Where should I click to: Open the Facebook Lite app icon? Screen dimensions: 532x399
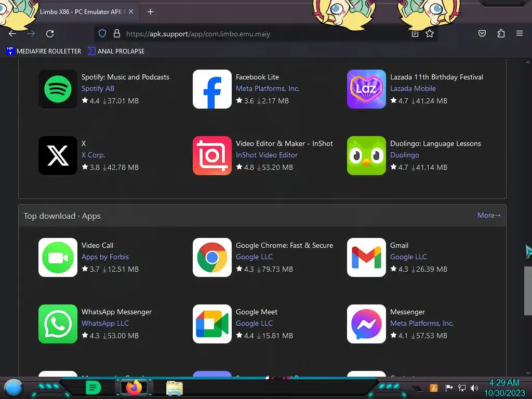click(212, 89)
